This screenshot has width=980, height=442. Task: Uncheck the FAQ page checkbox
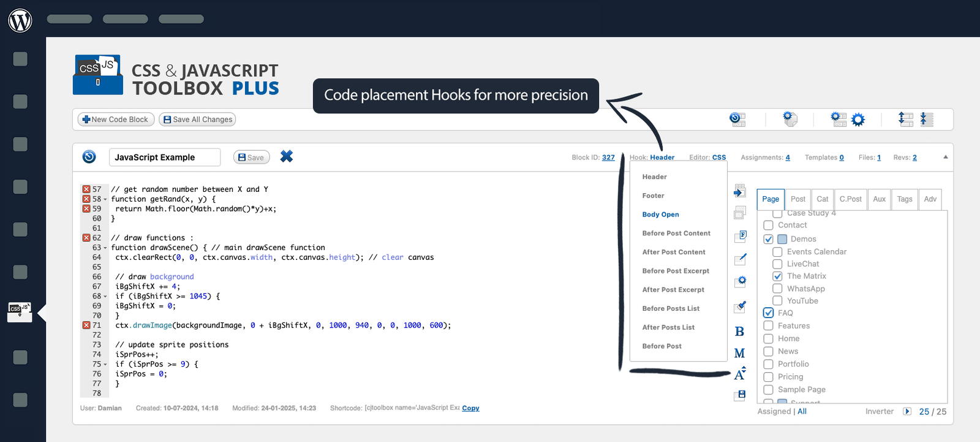(768, 313)
